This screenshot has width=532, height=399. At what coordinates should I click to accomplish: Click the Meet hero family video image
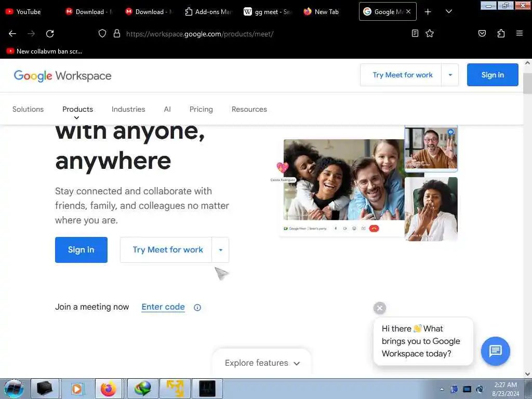[x=344, y=180]
